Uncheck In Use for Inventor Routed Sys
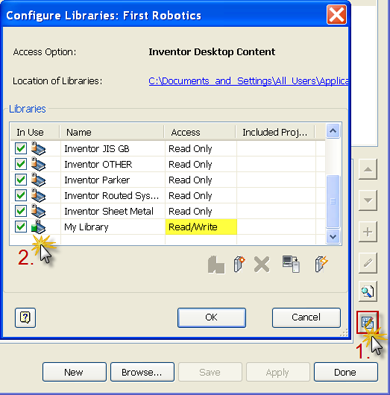Image resolution: width=390 pixels, height=395 pixels. (x=21, y=195)
